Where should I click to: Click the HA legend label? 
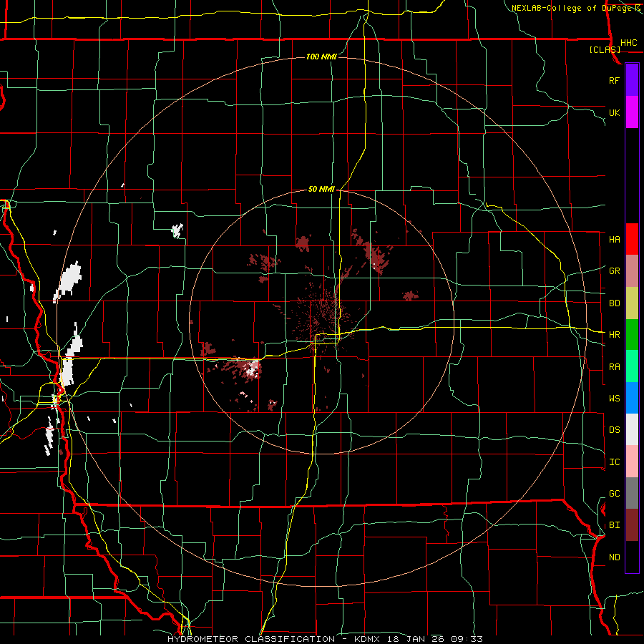tap(615, 240)
